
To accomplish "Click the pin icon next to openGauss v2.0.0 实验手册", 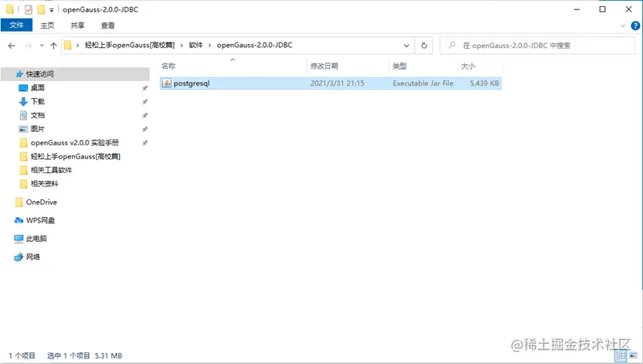I will 145,143.
